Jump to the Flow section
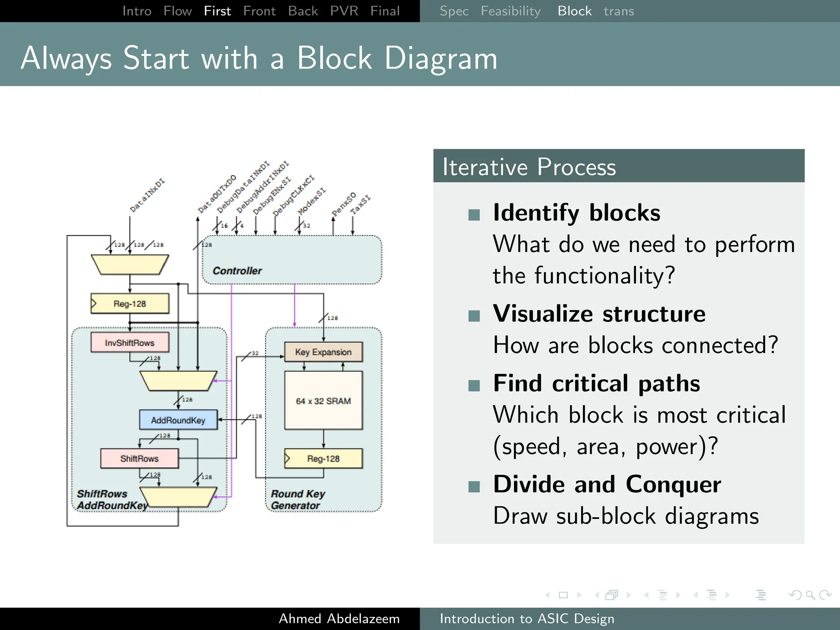This screenshot has width=840, height=630. click(x=178, y=11)
